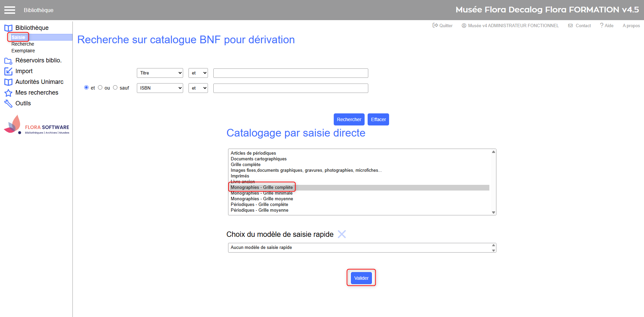Select the 'ou' radio button
Image resolution: width=644 pixels, height=317 pixels.
click(100, 88)
